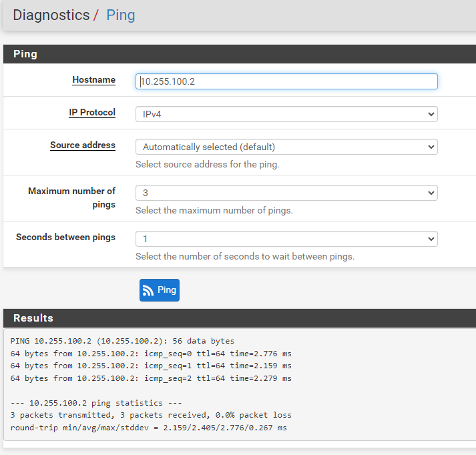476x455 pixels.
Task: Open the IP Protocol dropdown
Action: (286, 114)
